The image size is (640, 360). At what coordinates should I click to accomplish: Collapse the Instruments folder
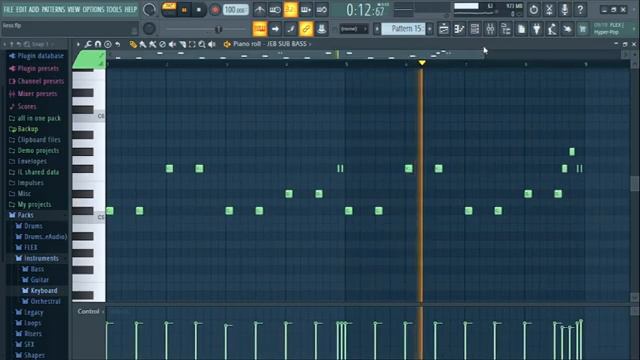pos(41,258)
